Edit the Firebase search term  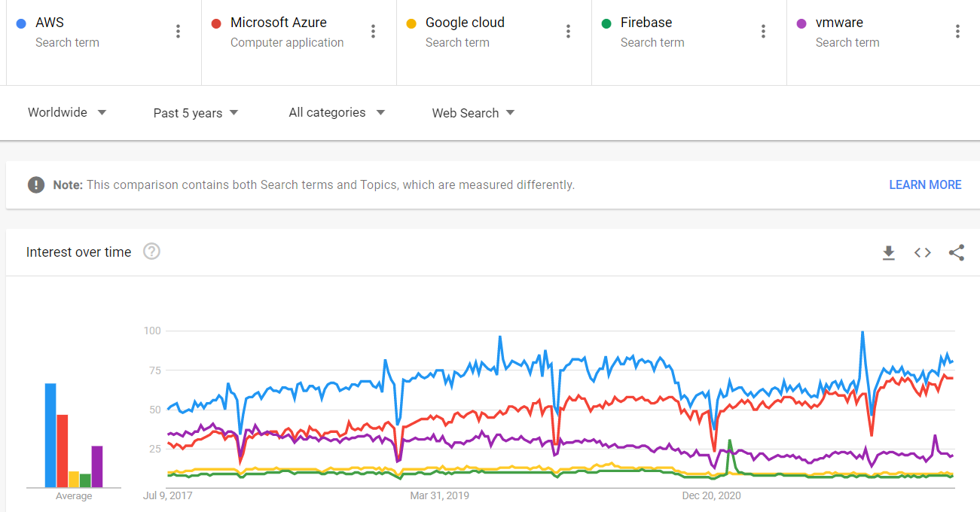point(646,23)
